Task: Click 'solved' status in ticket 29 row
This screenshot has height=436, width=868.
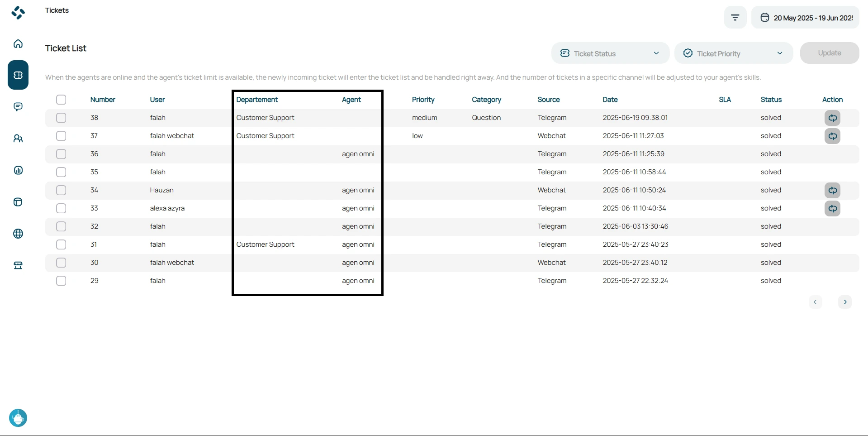Action: pyautogui.click(x=771, y=281)
